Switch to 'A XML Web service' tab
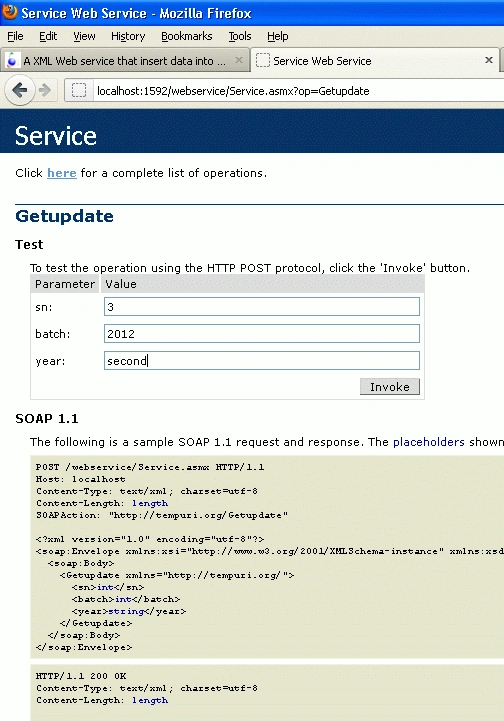 pos(125,60)
